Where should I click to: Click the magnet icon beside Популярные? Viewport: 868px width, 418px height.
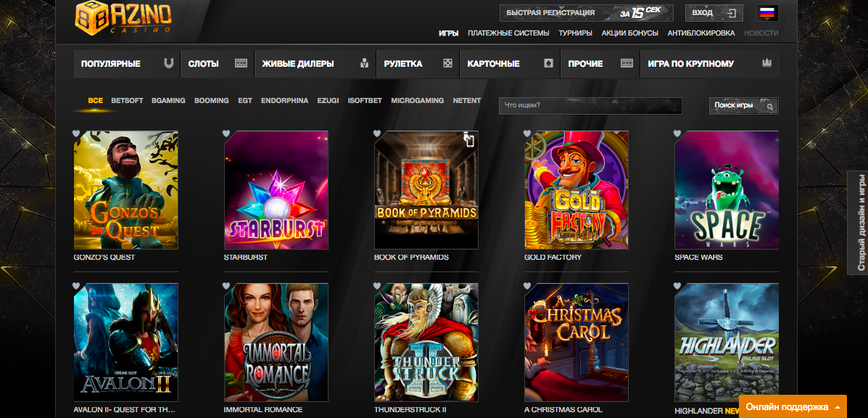coord(169,64)
